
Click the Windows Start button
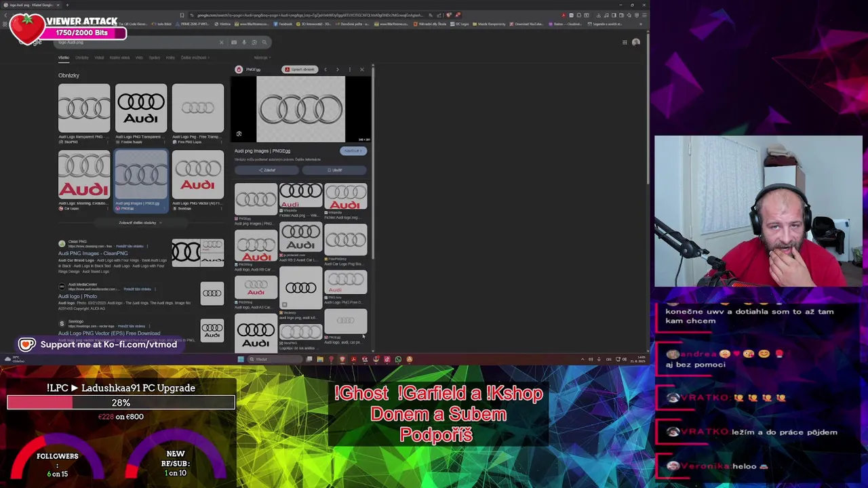tap(241, 359)
